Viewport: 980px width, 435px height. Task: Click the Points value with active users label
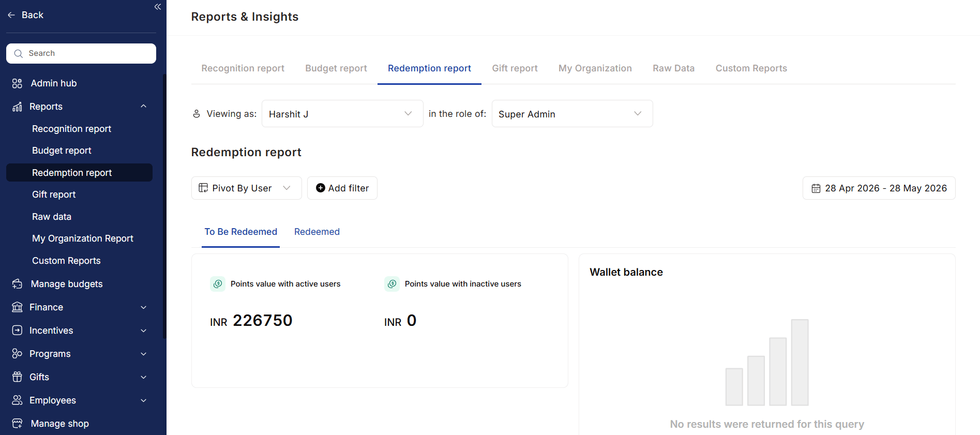[285, 284]
